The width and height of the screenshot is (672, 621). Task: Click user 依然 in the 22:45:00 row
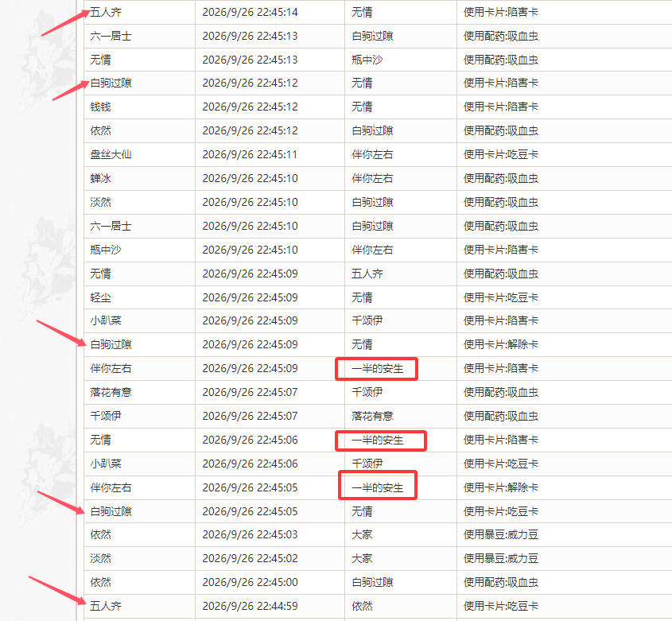pyautogui.click(x=100, y=582)
